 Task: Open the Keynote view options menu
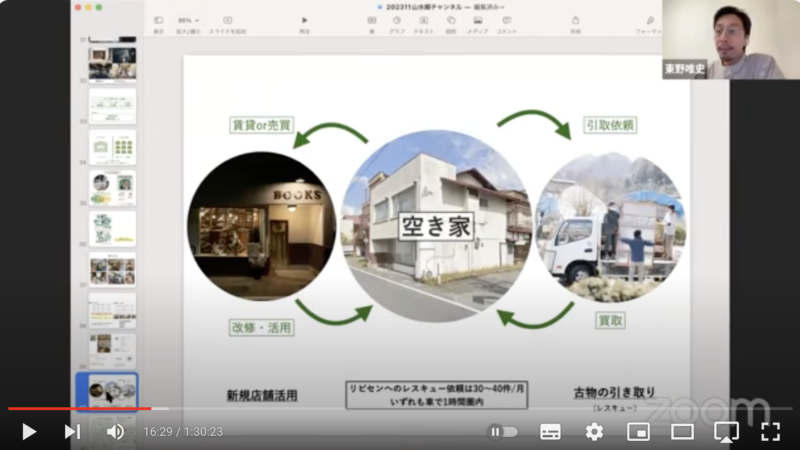158,21
